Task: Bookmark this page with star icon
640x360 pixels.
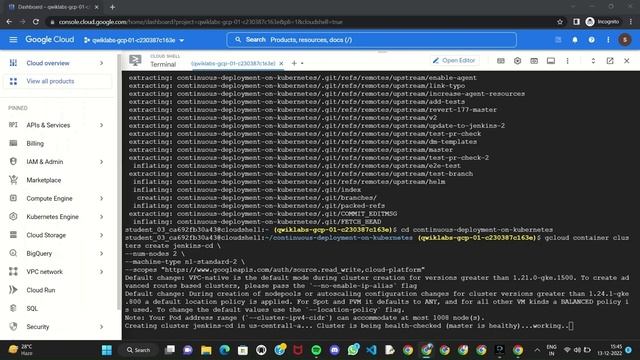Action: pyautogui.click(x=560, y=22)
